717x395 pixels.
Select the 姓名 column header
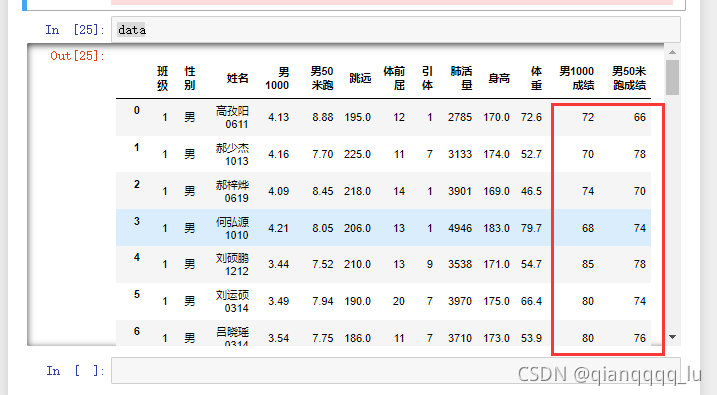[238, 78]
